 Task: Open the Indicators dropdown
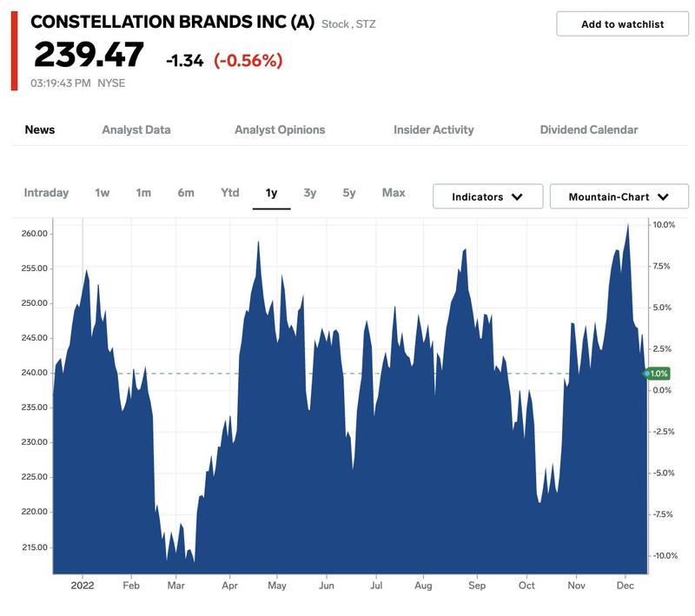click(x=487, y=196)
